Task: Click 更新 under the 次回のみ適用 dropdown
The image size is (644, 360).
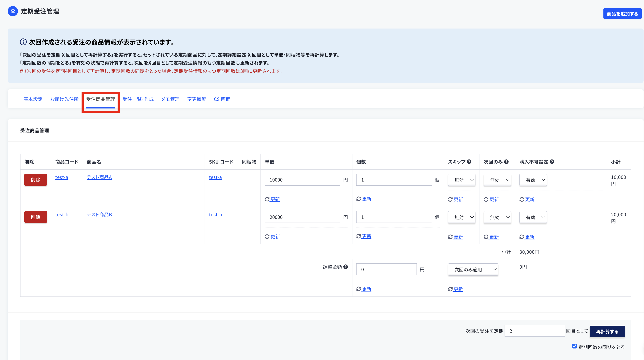Action: pos(456,289)
